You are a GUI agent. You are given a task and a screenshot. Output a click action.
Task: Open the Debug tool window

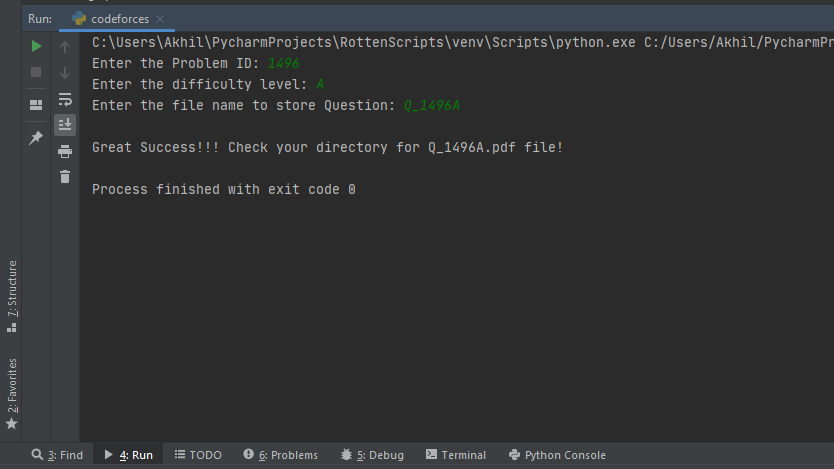[x=372, y=455]
